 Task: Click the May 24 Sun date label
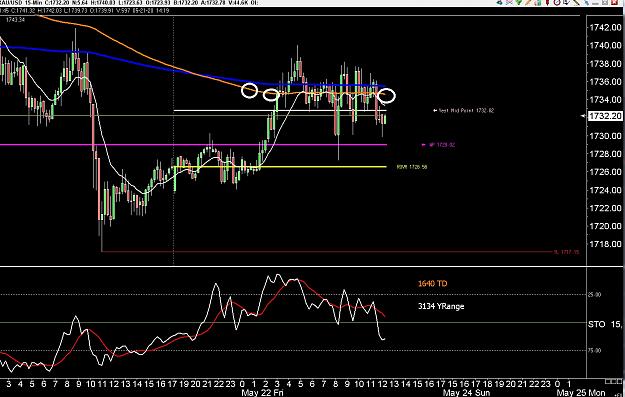pos(466,393)
